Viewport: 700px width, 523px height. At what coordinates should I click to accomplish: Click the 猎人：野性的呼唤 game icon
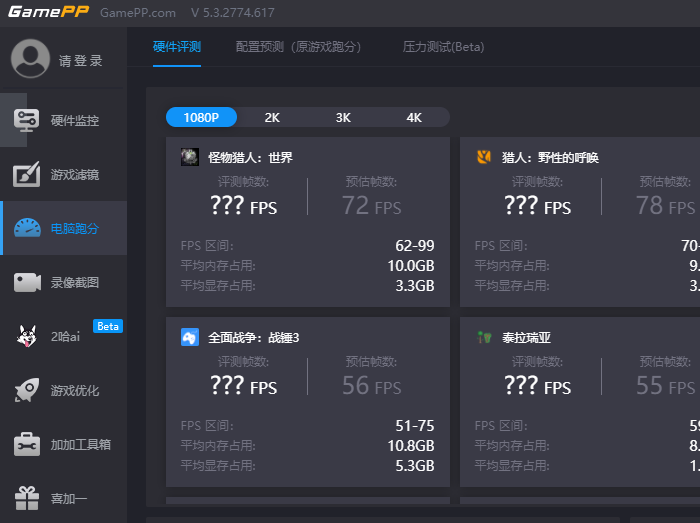pyautogui.click(x=484, y=157)
